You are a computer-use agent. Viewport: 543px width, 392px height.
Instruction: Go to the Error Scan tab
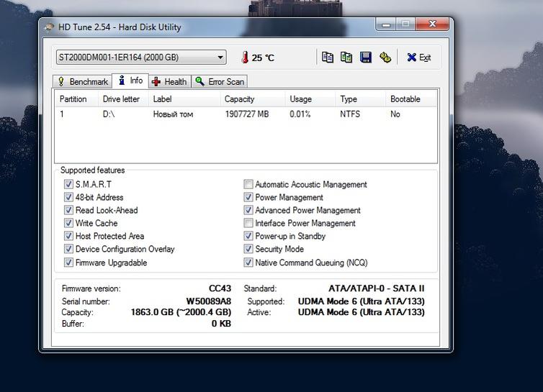(x=220, y=82)
